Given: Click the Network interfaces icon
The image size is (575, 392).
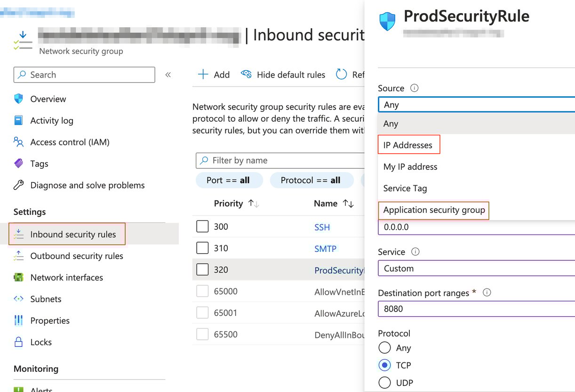Looking at the screenshot, I should [x=18, y=277].
